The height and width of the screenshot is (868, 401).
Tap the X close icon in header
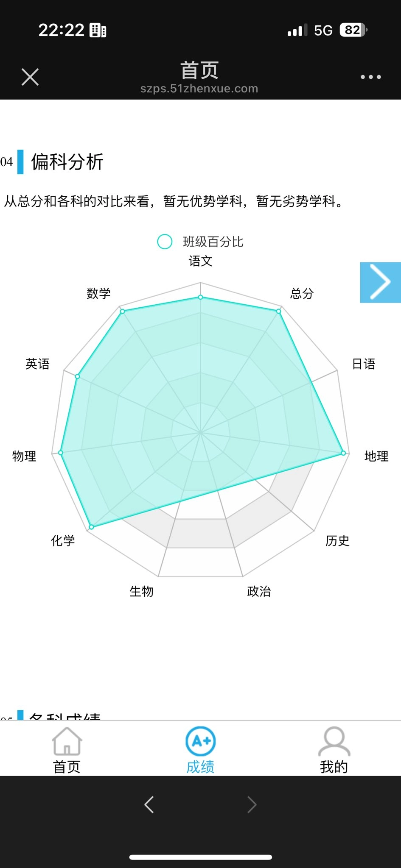click(x=30, y=77)
